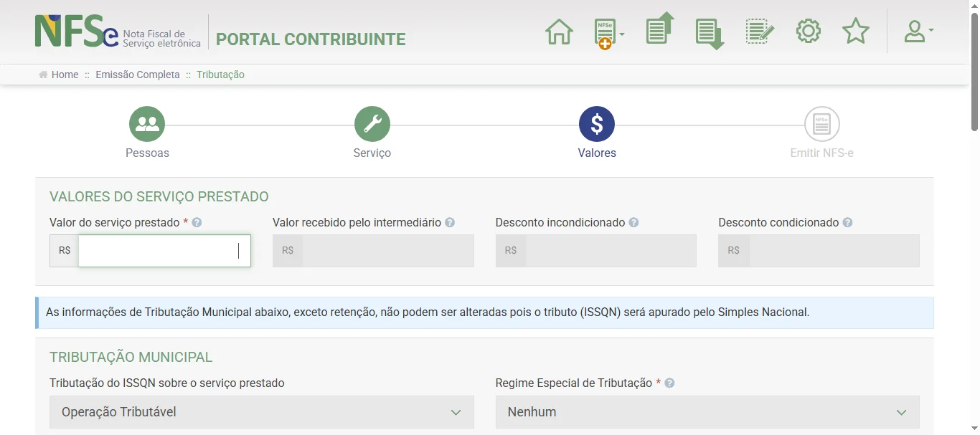Open the issued notes icon
Image resolution: width=980 pixels, height=435 pixels.
coord(659,31)
